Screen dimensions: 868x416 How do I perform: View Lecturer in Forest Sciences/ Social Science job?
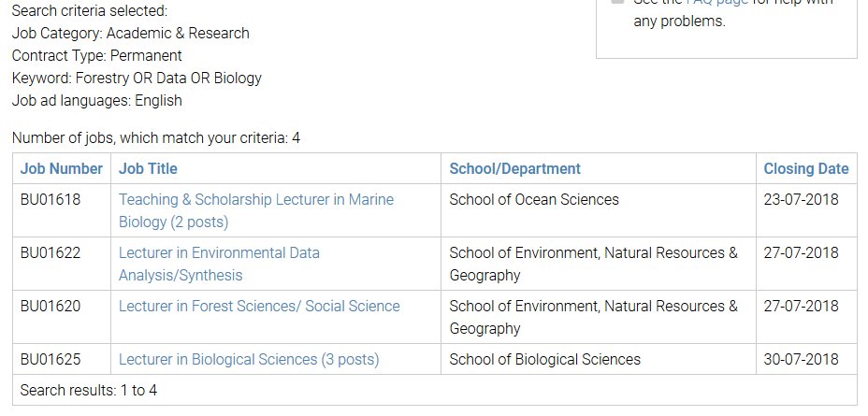[259, 307]
